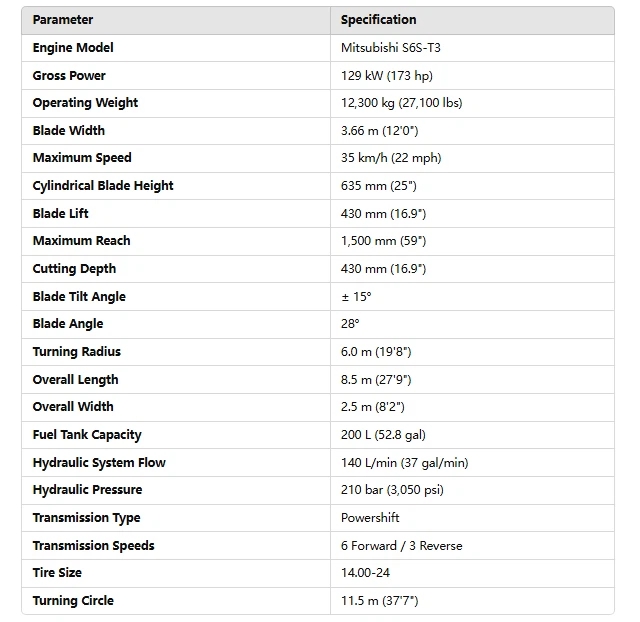The width and height of the screenshot is (640, 622).
Task: Select the Blade Tilt Angle label
Action: pyautogui.click(x=79, y=297)
